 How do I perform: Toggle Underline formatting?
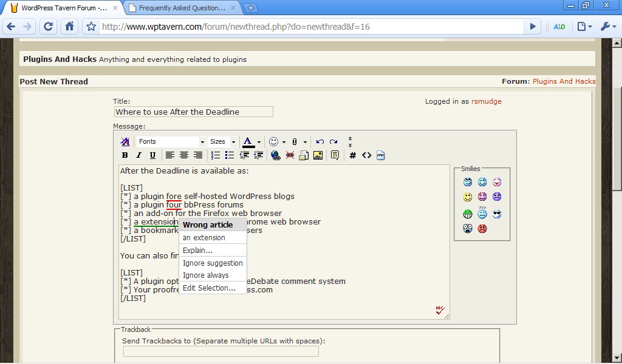click(152, 155)
